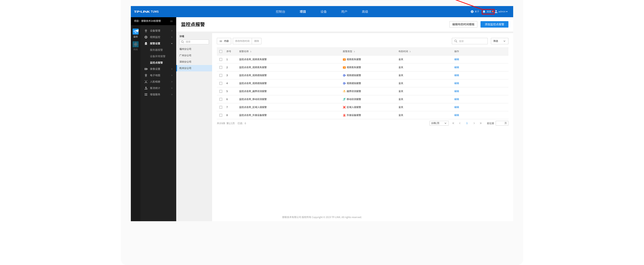
Task: Collapse the 报警设置 section
Action: click(172, 43)
